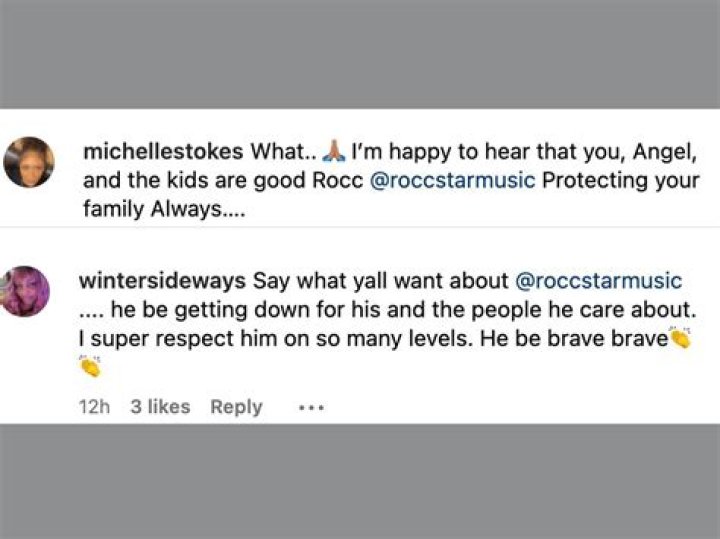Click the 12h timestamp
Viewport: 720px width, 539px height.
tap(94, 407)
